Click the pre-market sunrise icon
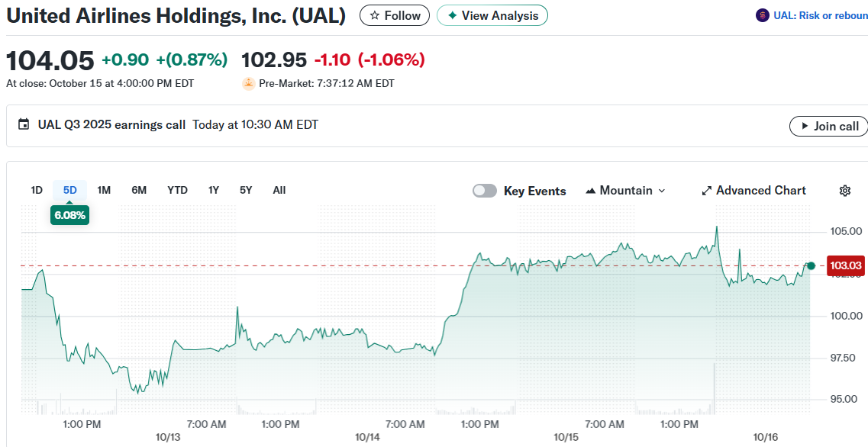 248,83
